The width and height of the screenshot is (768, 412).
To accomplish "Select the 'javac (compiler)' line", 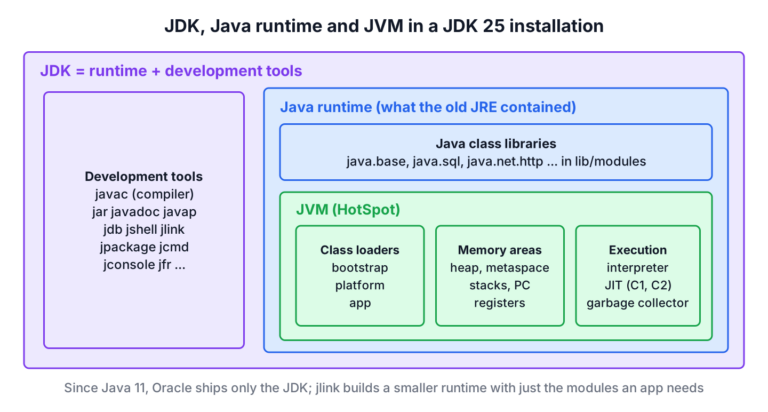I will (x=144, y=194).
